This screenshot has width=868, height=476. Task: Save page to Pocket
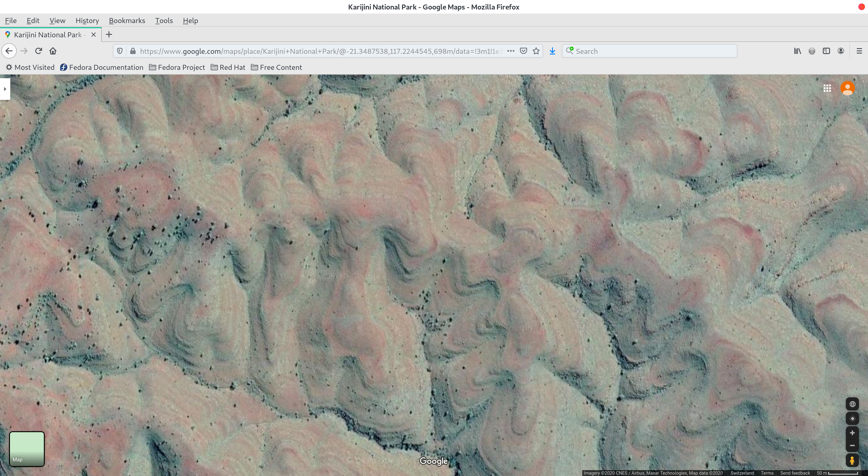(523, 51)
